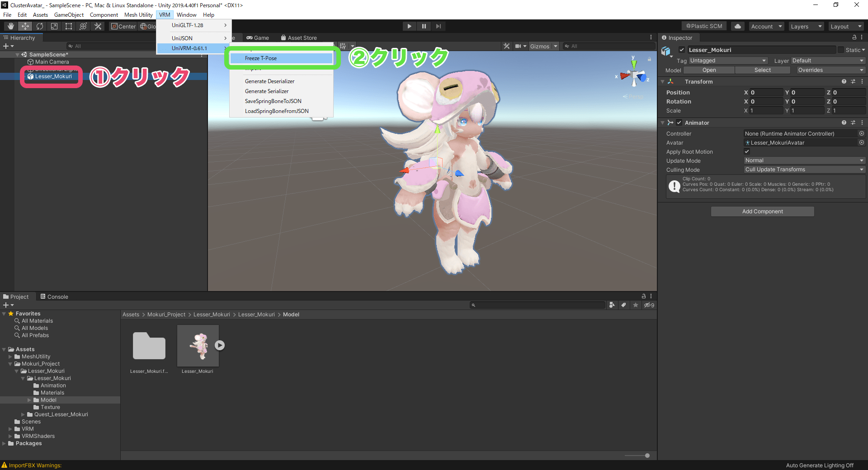
Task: Click the cloud services icon in the toolbar
Action: tap(737, 26)
